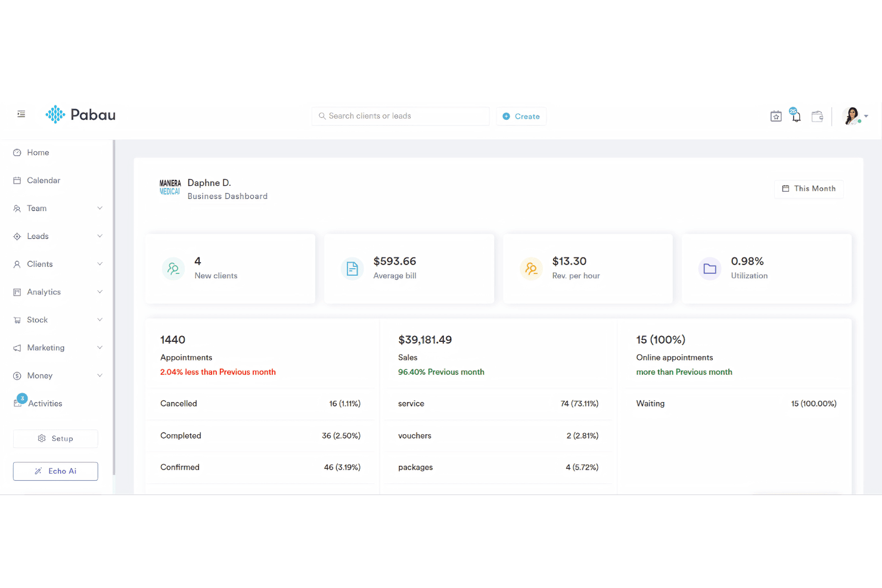Click the Home sidebar icon
The image size is (882, 588).
(17, 153)
